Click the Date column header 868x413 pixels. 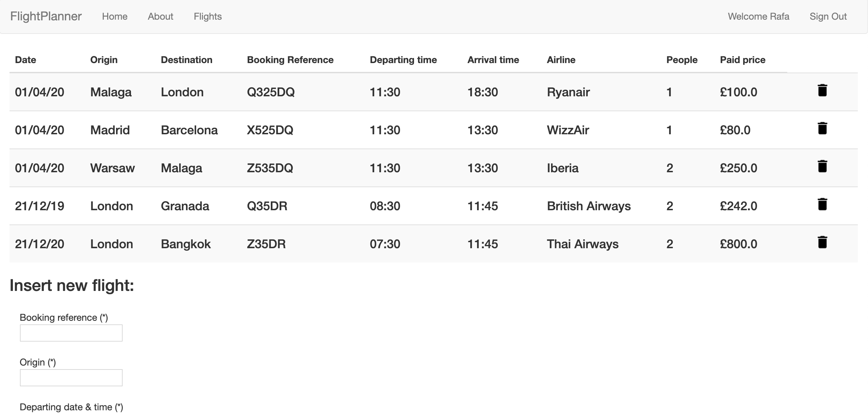click(25, 60)
